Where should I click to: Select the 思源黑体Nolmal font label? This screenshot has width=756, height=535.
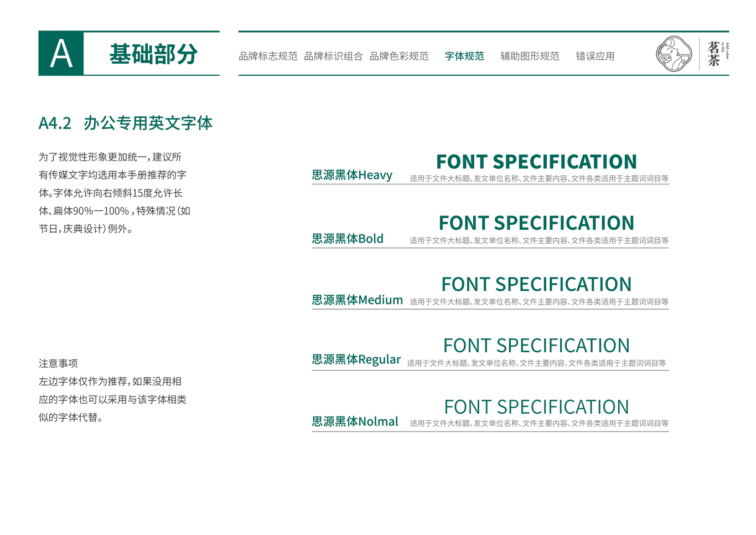coord(355,421)
